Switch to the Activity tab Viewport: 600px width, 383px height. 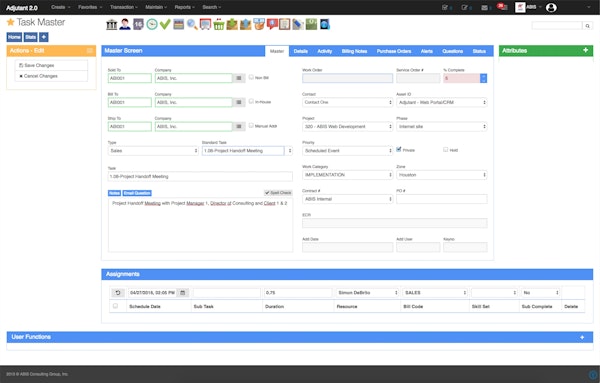pos(325,51)
